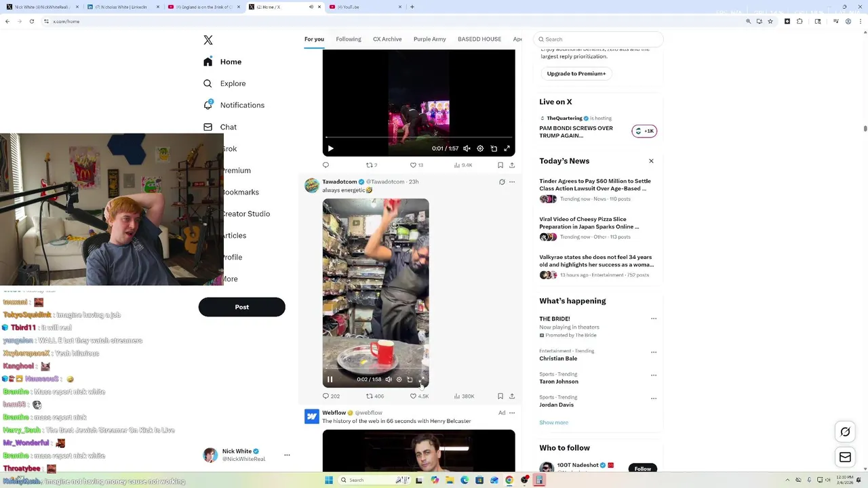The width and height of the screenshot is (868, 488).
Task: Unmute the top video
Action: 467,148
